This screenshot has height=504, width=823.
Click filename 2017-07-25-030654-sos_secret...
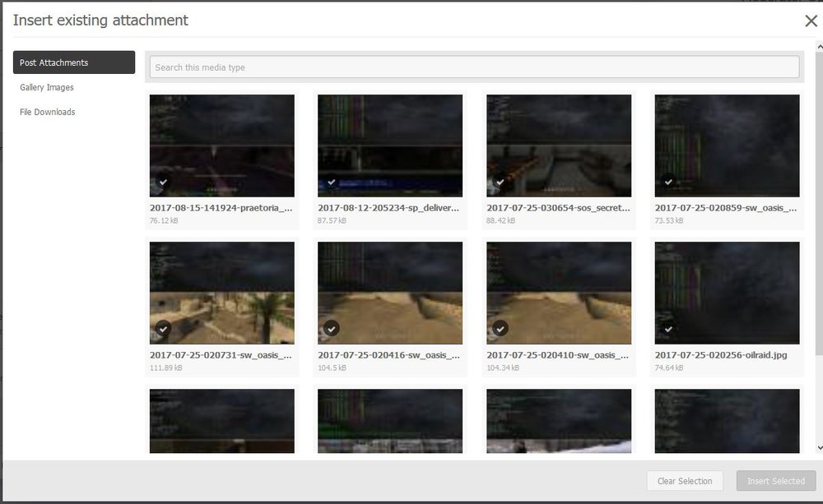tap(559, 208)
